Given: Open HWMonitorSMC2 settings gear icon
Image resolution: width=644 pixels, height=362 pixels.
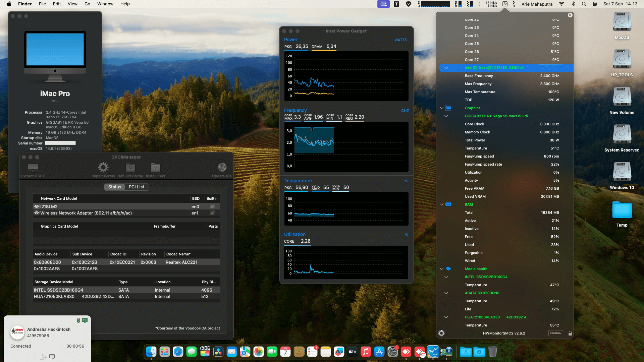Looking at the screenshot, I should pos(441,333).
